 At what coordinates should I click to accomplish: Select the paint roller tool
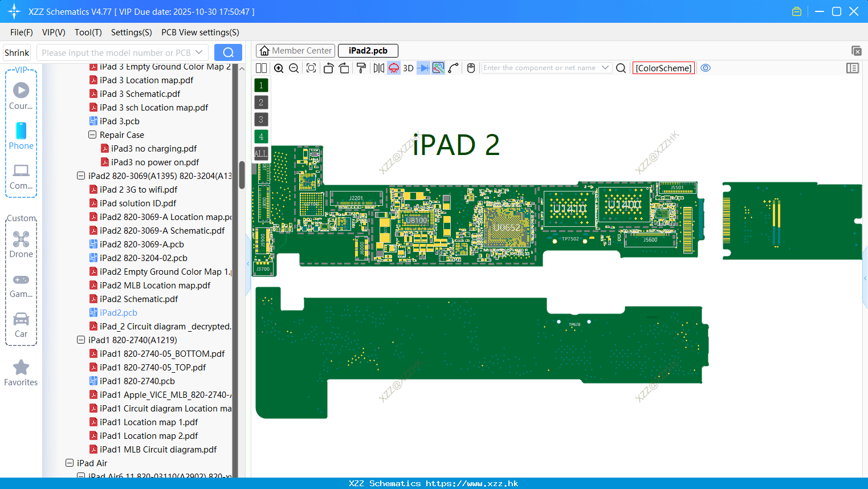click(x=361, y=68)
